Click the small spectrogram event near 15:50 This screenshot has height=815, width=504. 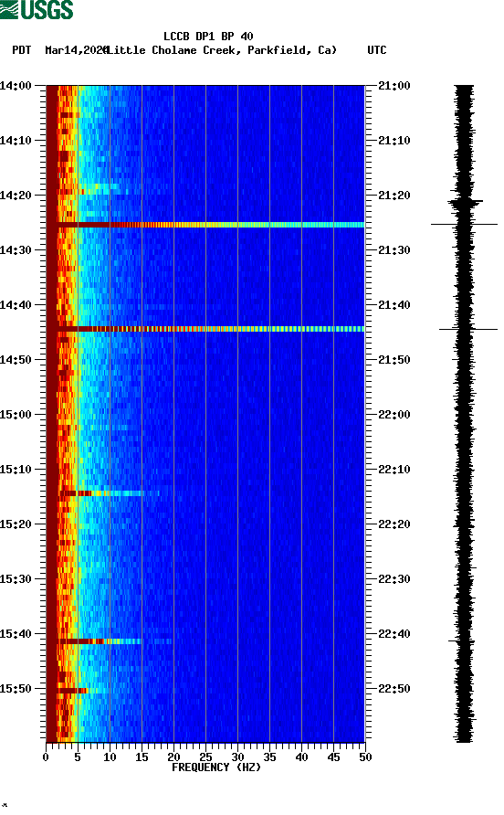pos(73,690)
